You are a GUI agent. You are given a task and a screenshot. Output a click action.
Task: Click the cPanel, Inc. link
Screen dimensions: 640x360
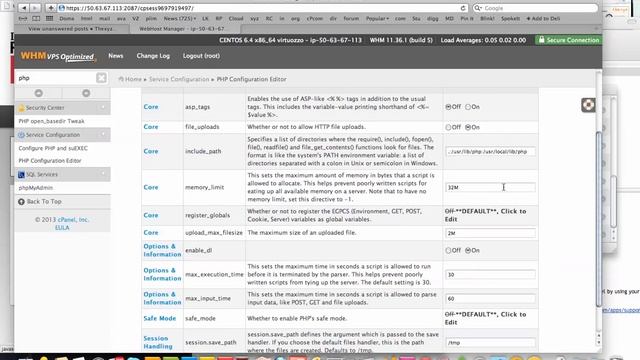73,220
